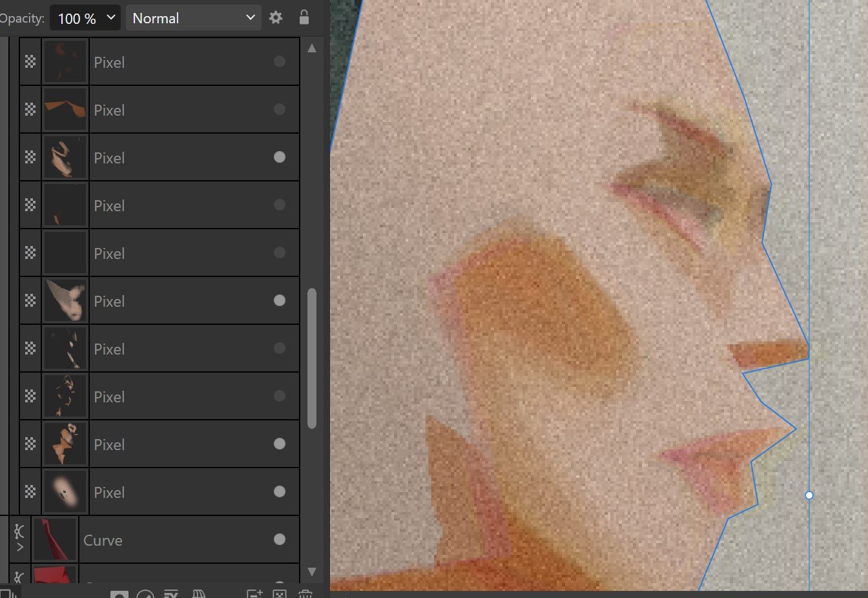Delete layer with trash icon
The width and height of the screenshot is (868, 598).
(x=305, y=594)
